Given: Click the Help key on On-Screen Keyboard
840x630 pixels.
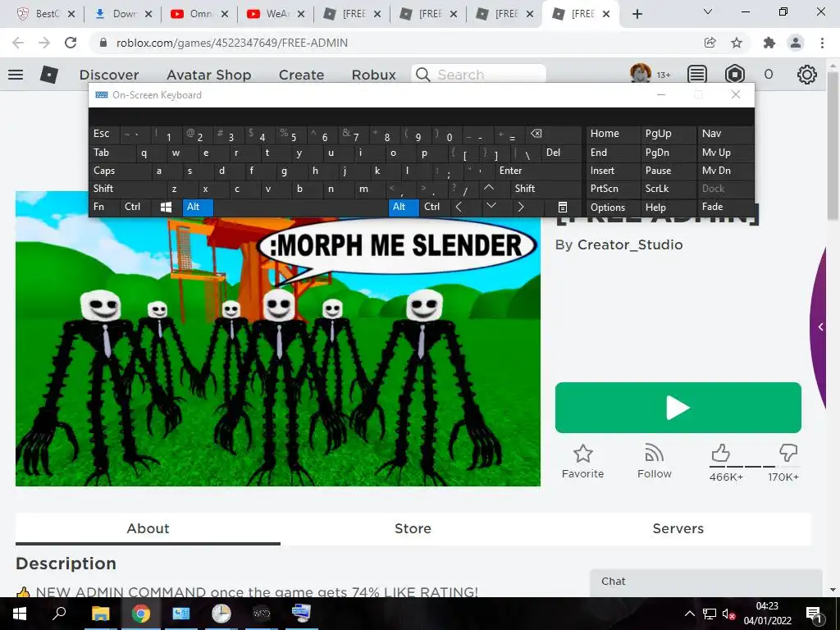Looking at the screenshot, I should pos(669,208).
